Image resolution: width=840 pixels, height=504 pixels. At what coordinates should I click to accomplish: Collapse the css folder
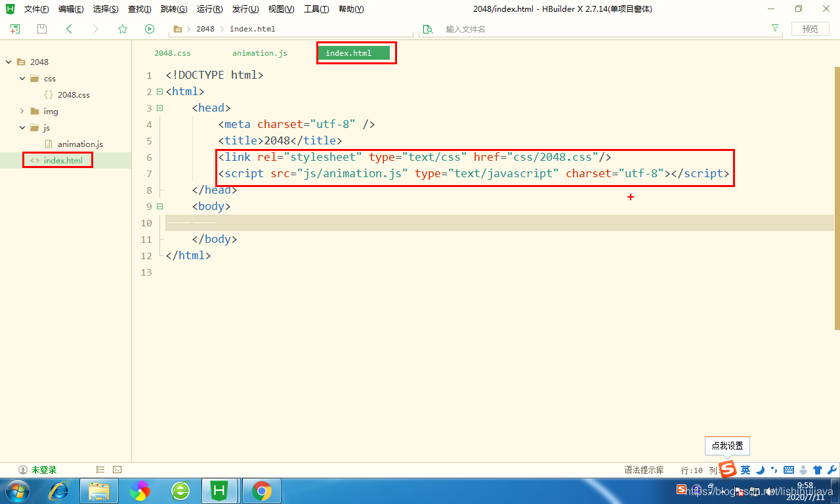pos(22,79)
